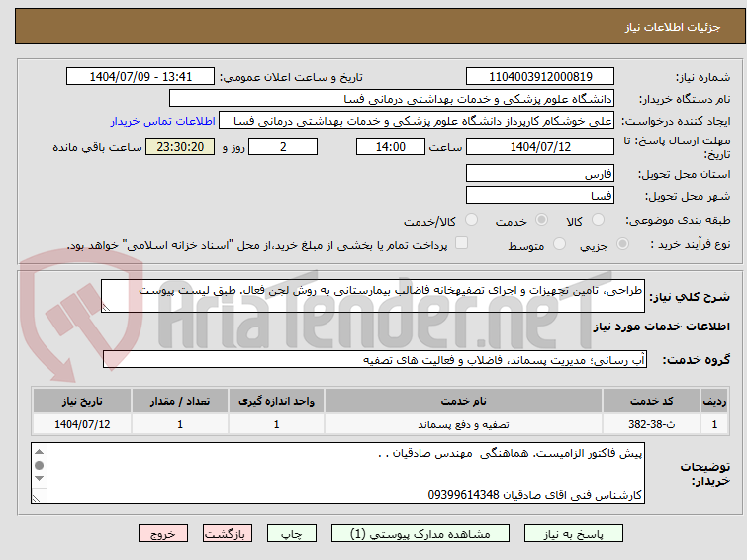Image resolution: width=747 pixels, height=560 pixels.
Task: Click the تاریخ نیاز column header
Action: click(x=82, y=401)
